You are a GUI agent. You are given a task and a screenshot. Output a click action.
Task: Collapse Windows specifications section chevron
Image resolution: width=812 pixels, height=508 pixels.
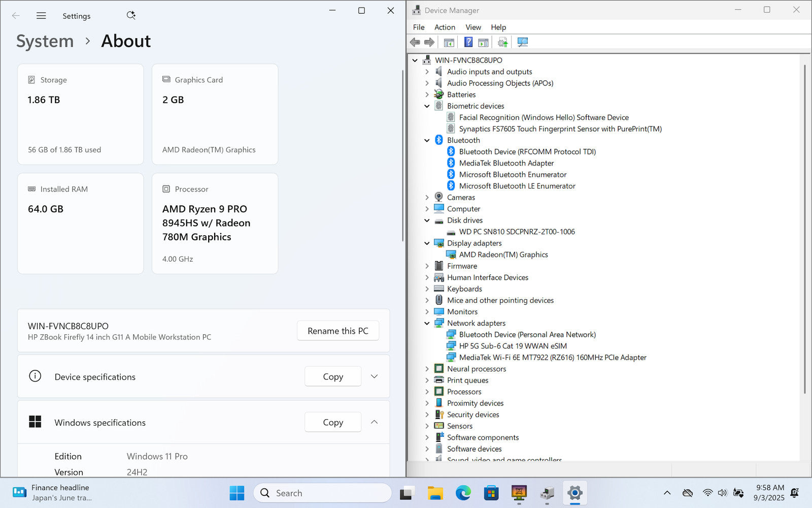point(375,422)
